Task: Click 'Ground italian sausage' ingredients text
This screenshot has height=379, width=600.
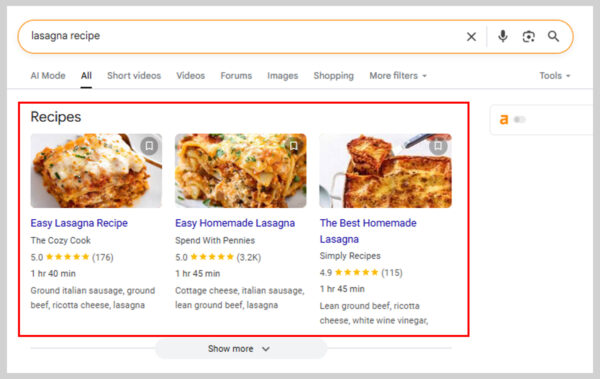Action: pyautogui.click(x=93, y=298)
